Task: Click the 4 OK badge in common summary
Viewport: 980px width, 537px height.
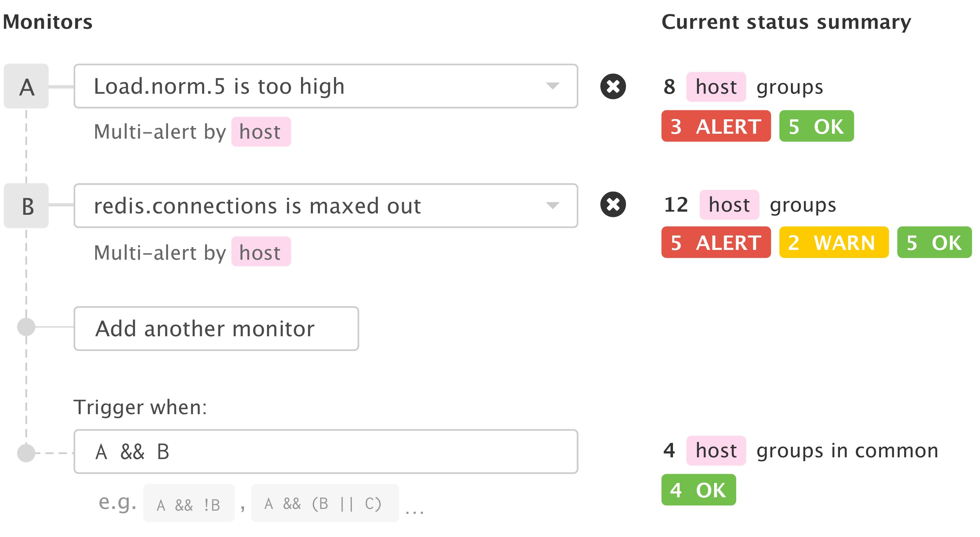Action: [699, 491]
